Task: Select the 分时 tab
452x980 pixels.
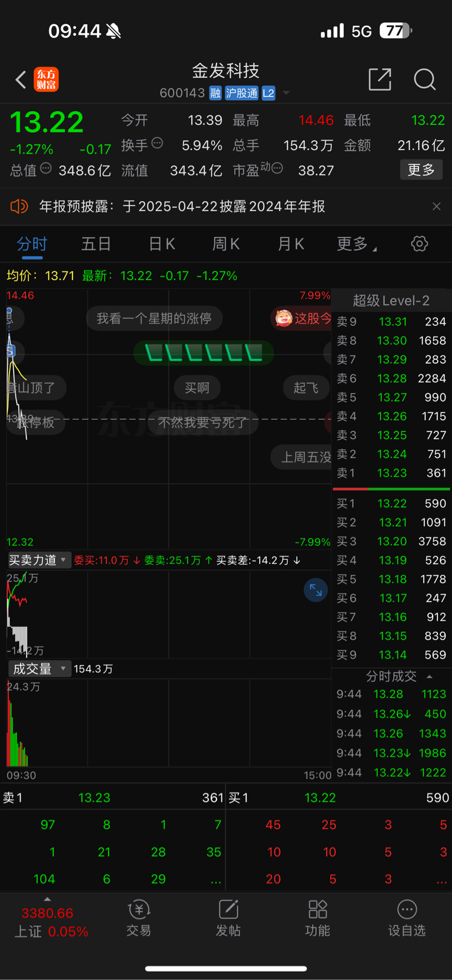Action: pos(32,244)
